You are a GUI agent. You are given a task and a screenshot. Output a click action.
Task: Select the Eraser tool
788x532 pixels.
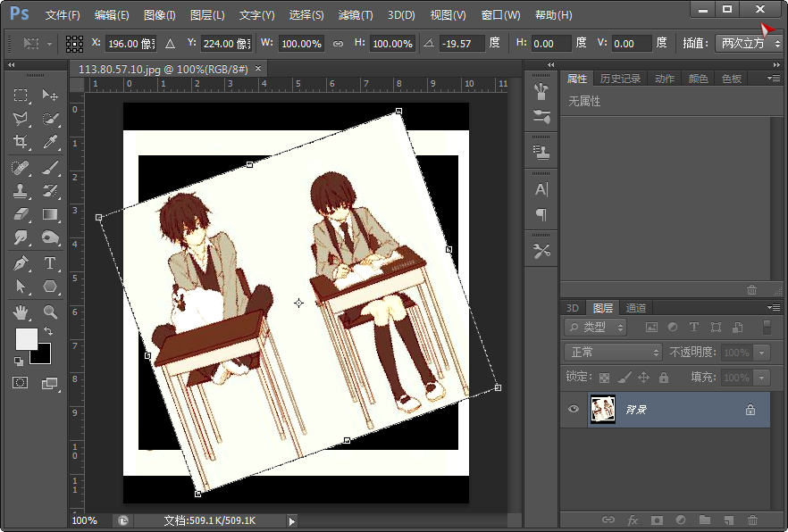point(20,214)
